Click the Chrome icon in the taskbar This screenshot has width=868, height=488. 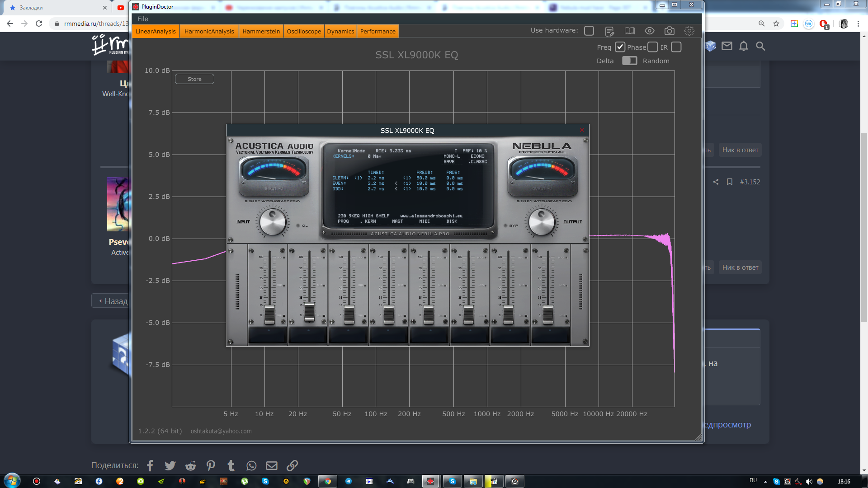(x=328, y=481)
